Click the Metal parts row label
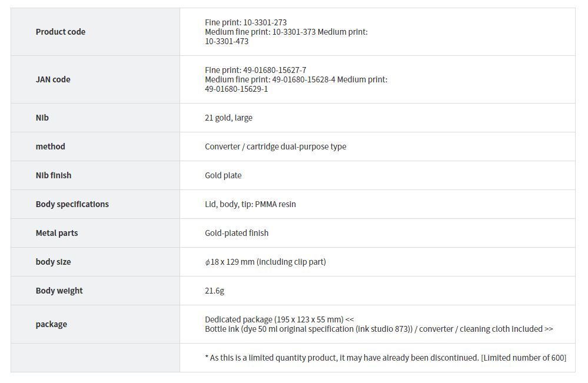The height and width of the screenshot is (383, 588). pos(57,233)
